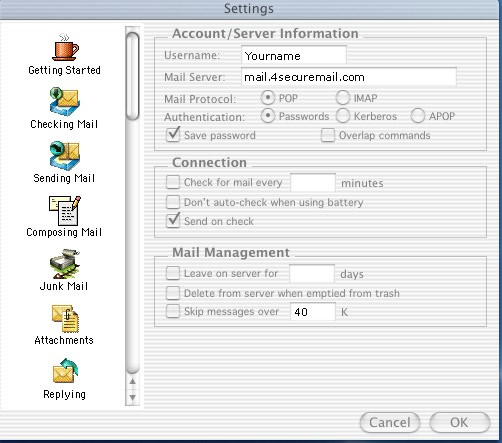Enable Overlap commands checkbox

(328, 135)
